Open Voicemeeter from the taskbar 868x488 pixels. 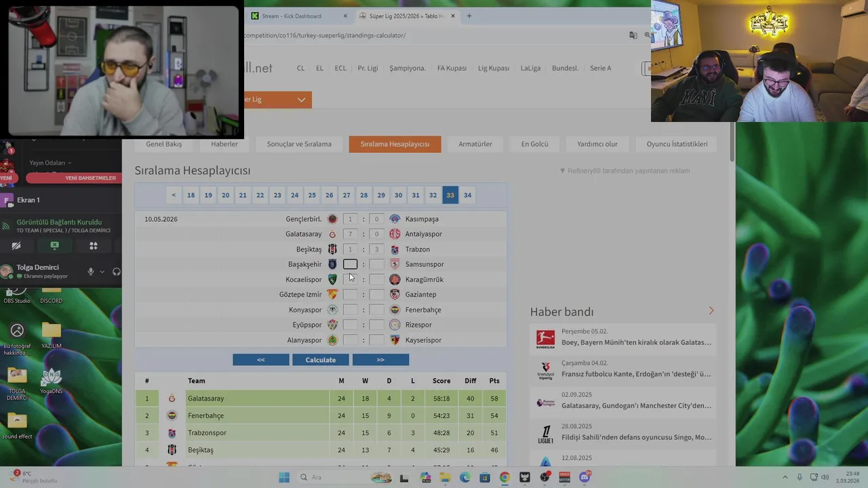click(x=564, y=477)
